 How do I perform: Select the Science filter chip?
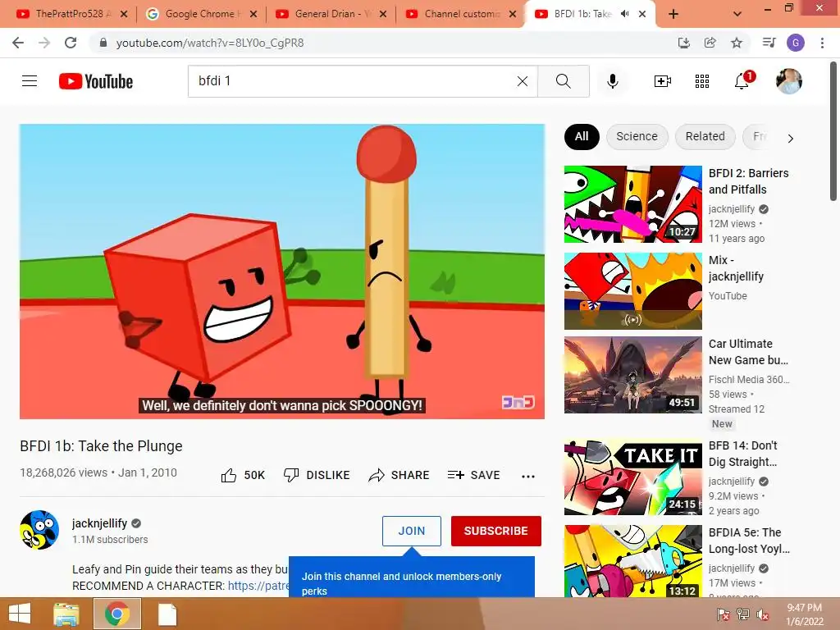tap(637, 137)
